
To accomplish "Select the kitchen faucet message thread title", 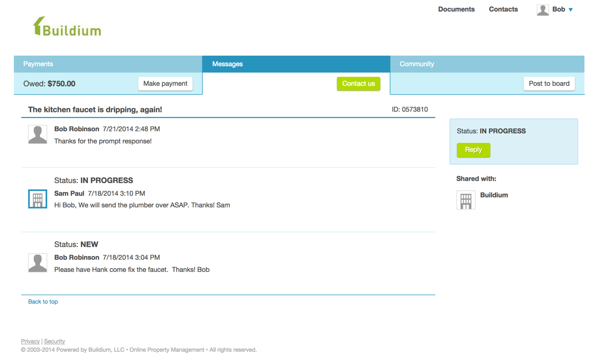I will coord(95,110).
